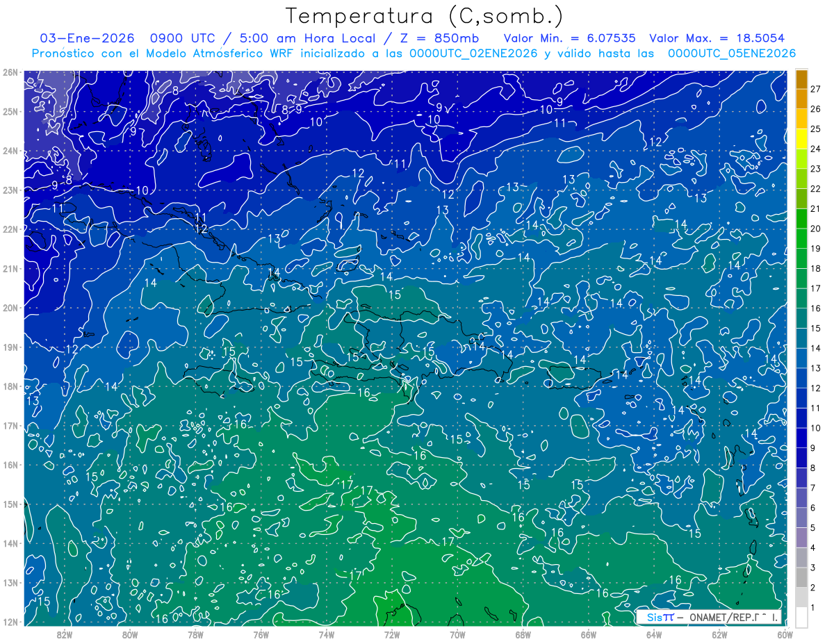Screen dimensions: 834x644
Task: Click the '22N' latitude axis label
Action: (10, 229)
